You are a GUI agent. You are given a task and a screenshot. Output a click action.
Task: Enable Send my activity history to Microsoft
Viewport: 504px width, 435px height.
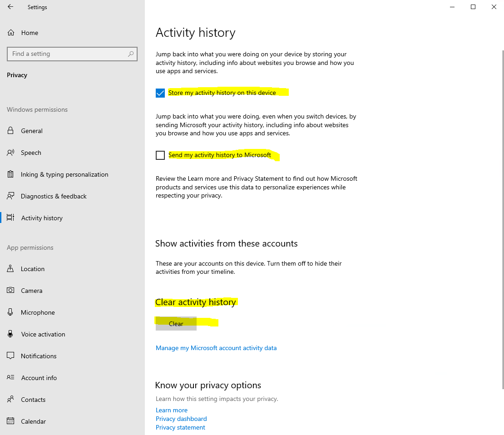click(x=160, y=155)
